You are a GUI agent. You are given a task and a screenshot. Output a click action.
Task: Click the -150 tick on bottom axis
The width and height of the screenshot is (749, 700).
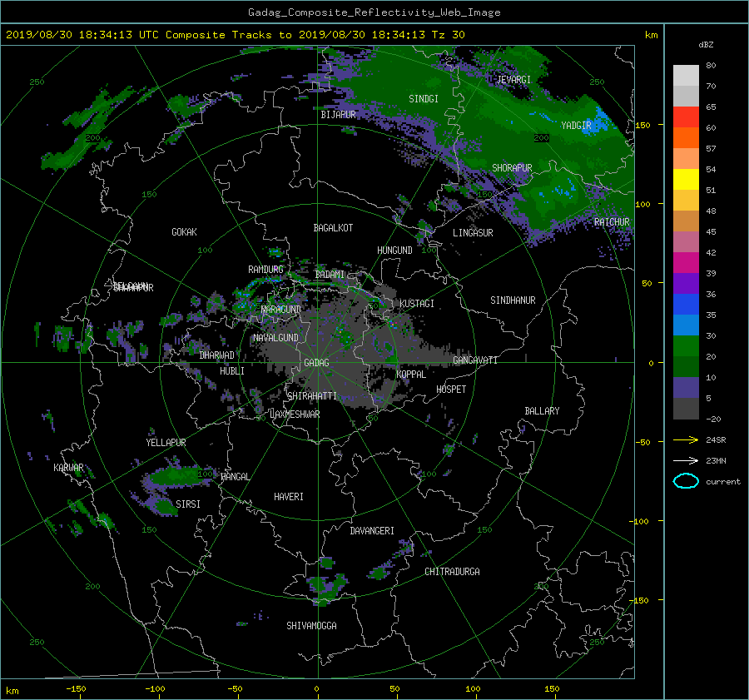(76, 689)
